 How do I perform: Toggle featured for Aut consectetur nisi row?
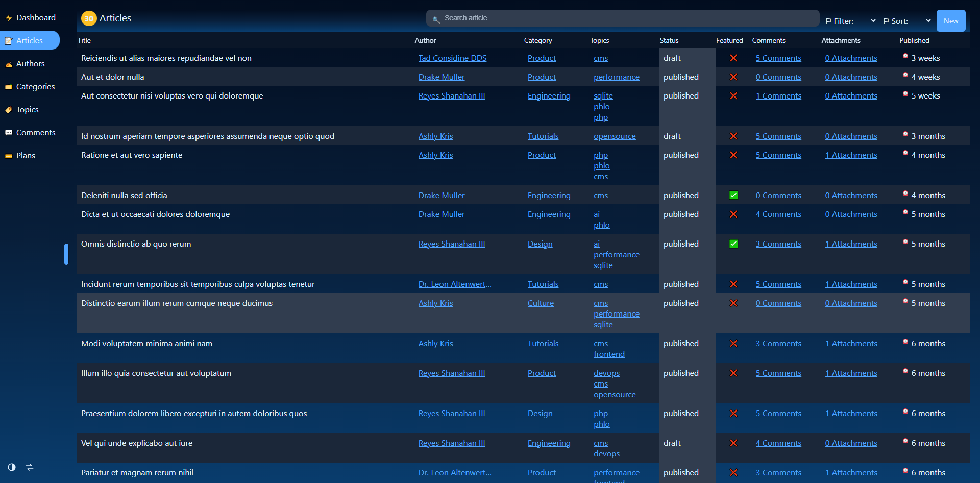pos(733,96)
